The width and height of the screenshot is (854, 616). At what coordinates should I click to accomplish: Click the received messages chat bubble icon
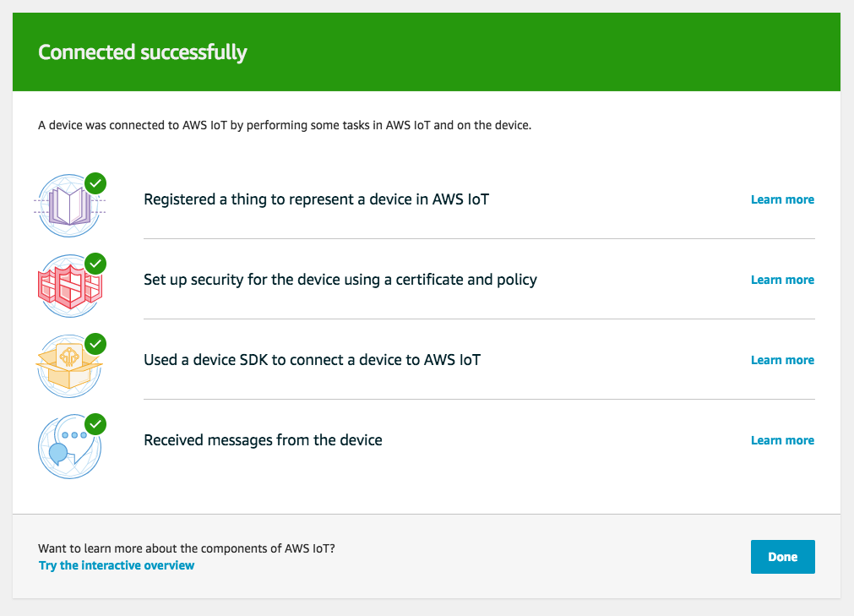click(70, 446)
